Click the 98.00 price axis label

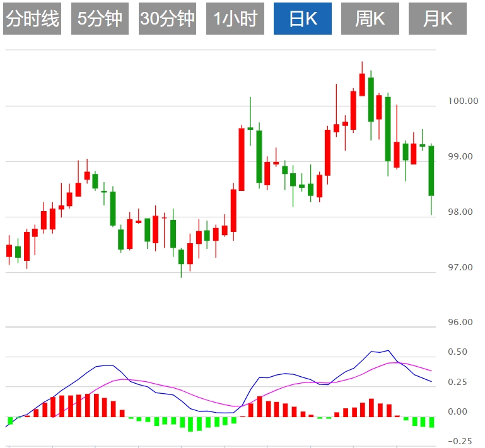[x=460, y=212]
